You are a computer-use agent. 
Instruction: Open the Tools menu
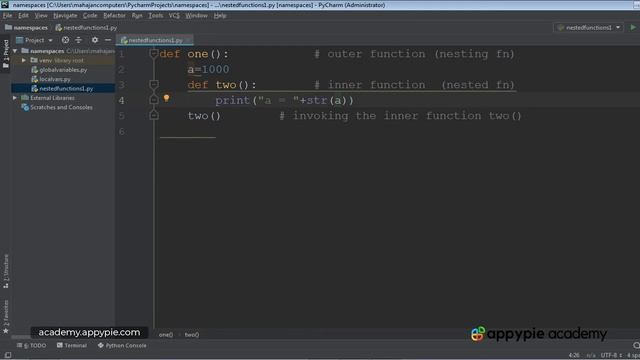[x=156, y=16]
